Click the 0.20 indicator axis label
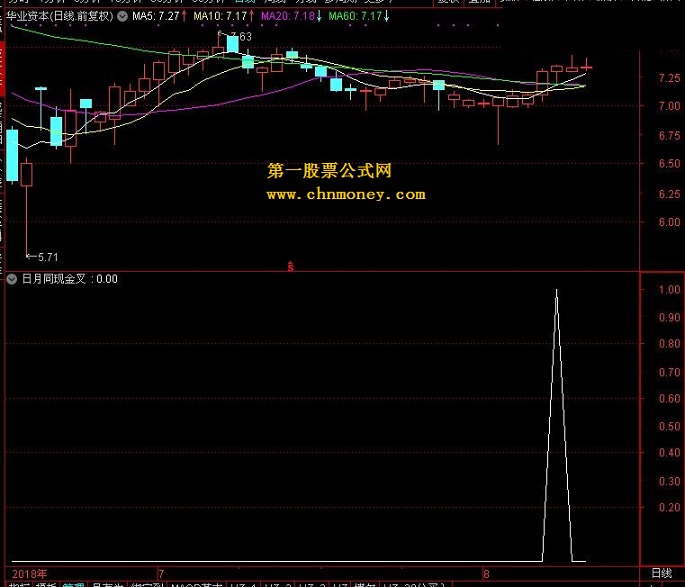This screenshot has width=685, height=587. click(x=669, y=508)
